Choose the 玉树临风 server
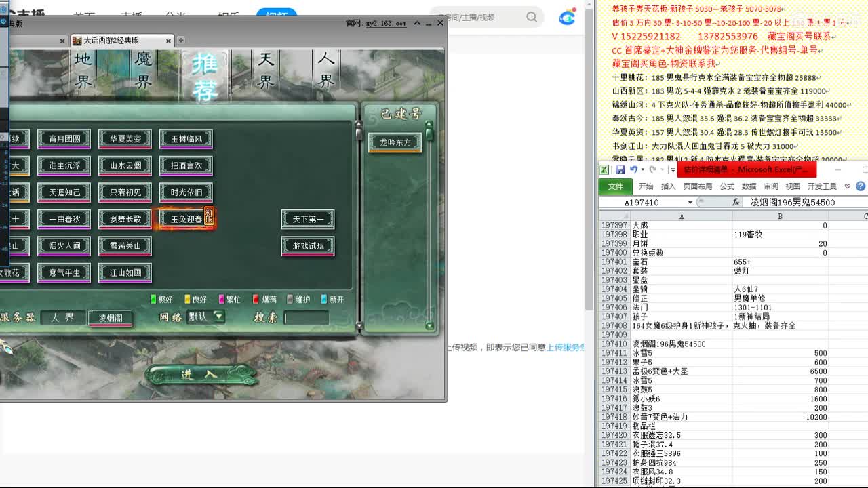The height and width of the screenshot is (488, 868). (186, 139)
